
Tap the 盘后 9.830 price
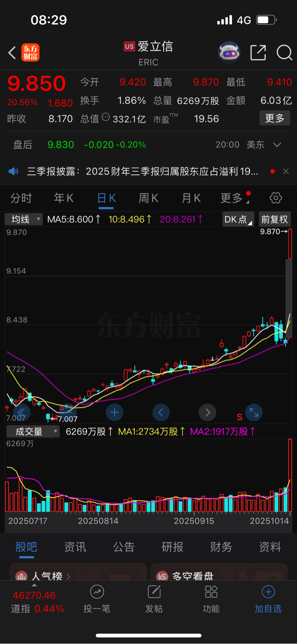[x=60, y=145]
